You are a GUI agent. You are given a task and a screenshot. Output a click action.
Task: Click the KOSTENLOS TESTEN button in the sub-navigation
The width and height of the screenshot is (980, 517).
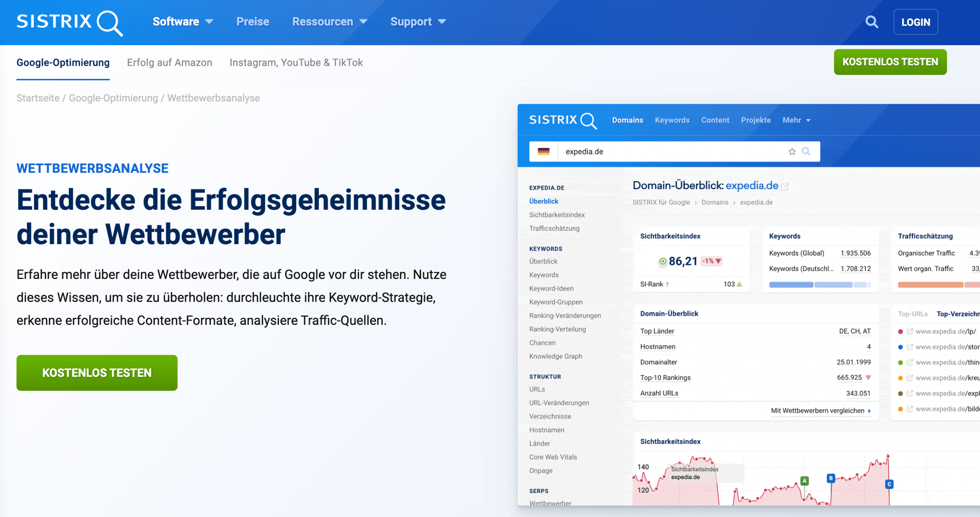(x=890, y=62)
